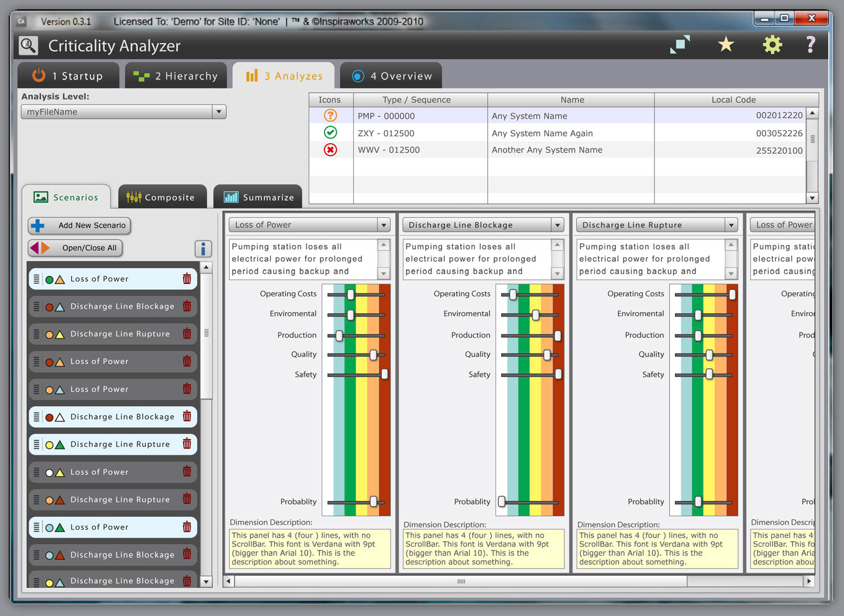This screenshot has width=844, height=616.
Task: Click the expand window arrows icon in header
Action: [680, 44]
